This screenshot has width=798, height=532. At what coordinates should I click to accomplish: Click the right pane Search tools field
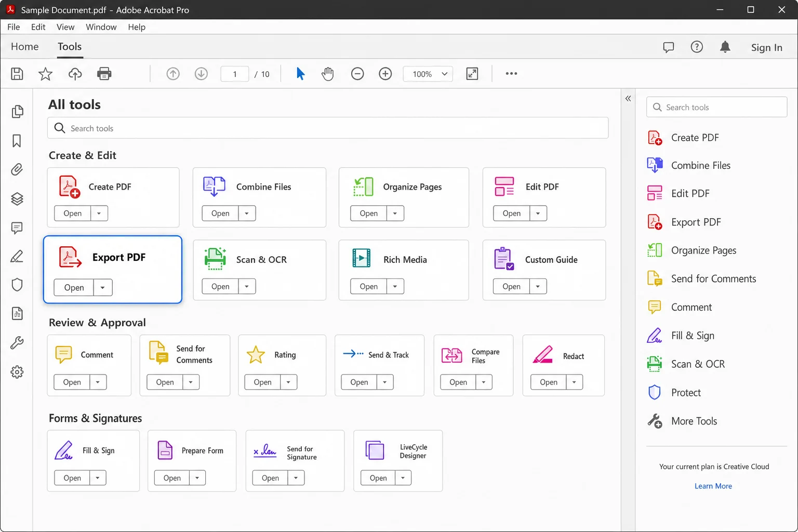717,107
